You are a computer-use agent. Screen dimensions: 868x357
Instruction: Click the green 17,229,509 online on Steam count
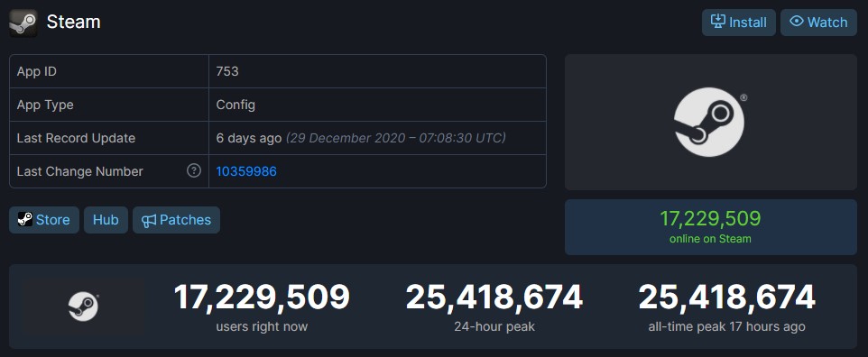[x=710, y=219]
